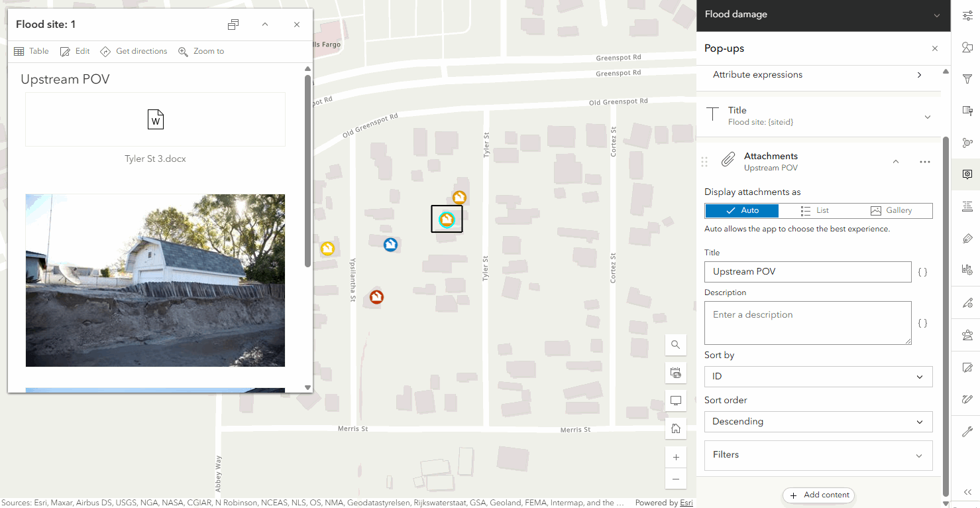Click the Attachments paperclip icon
This screenshot has width=980, height=508.
click(x=728, y=160)
